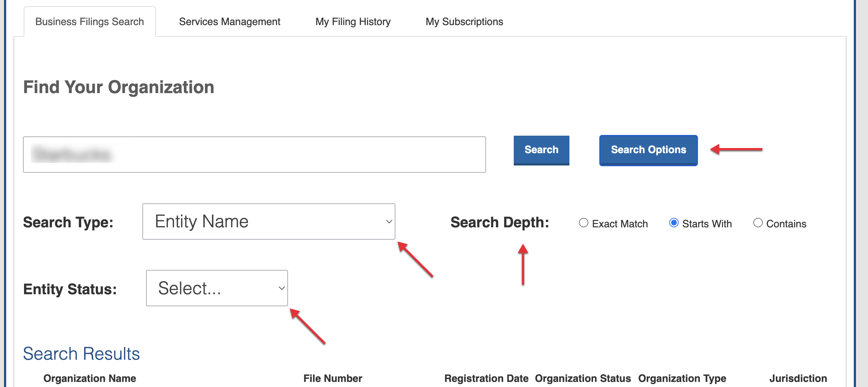Click the Search Results heading
868x387 pixels.
[x=82, y=354]
